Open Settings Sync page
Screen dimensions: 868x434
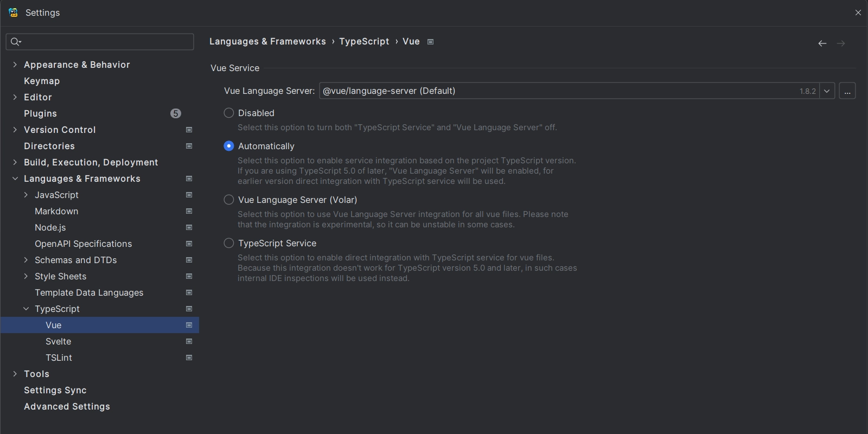pyautogui.click(x=55, y=390)
